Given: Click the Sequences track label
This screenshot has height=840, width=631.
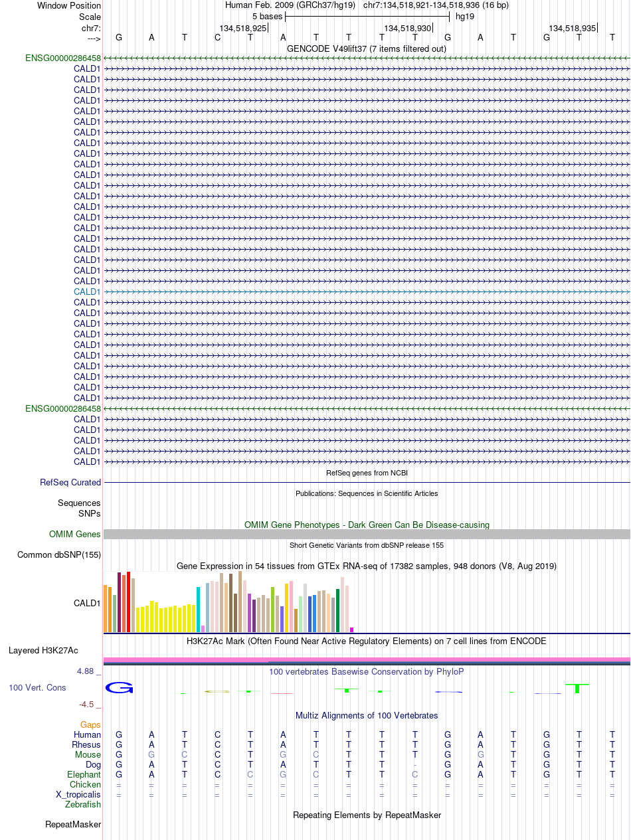Looking at the screenshot, I should point(79,503).
